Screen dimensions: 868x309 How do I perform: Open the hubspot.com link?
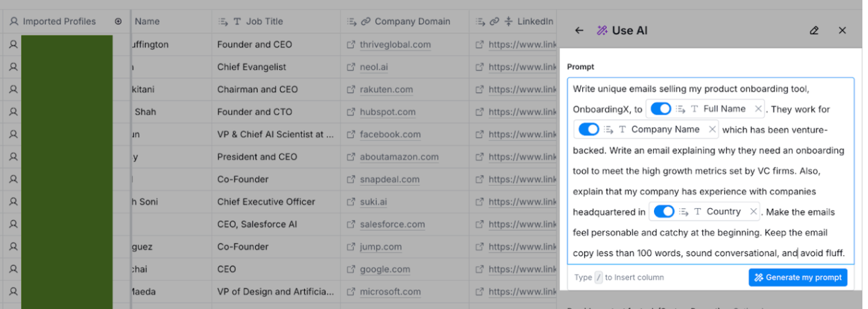coord(388,112)
